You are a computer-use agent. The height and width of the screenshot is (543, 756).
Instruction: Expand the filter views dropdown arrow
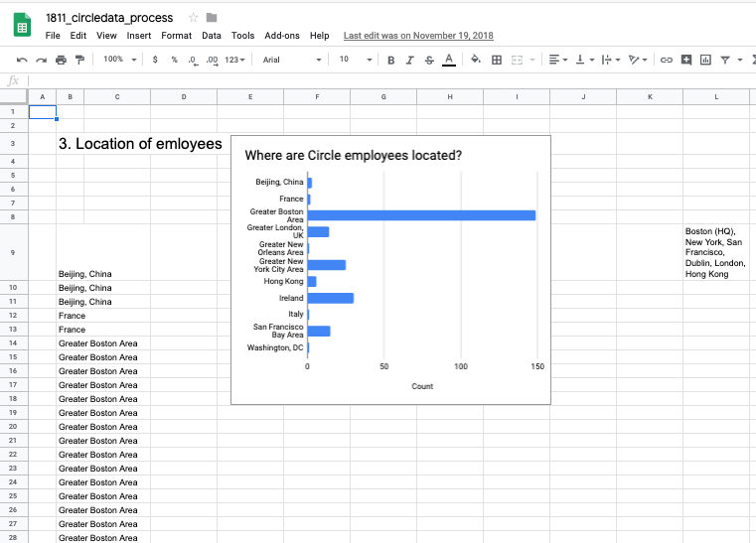click(x=739, y=60)
